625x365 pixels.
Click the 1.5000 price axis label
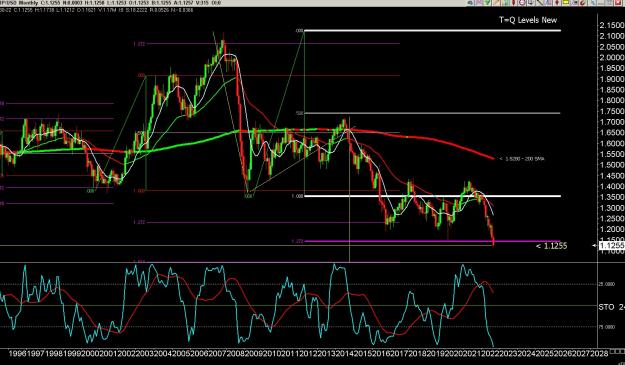coord(612,165)
